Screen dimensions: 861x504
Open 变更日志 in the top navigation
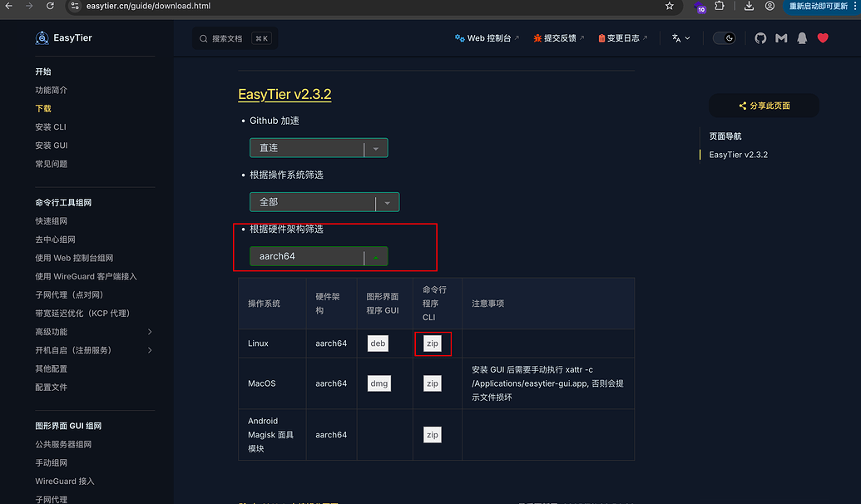623,38
